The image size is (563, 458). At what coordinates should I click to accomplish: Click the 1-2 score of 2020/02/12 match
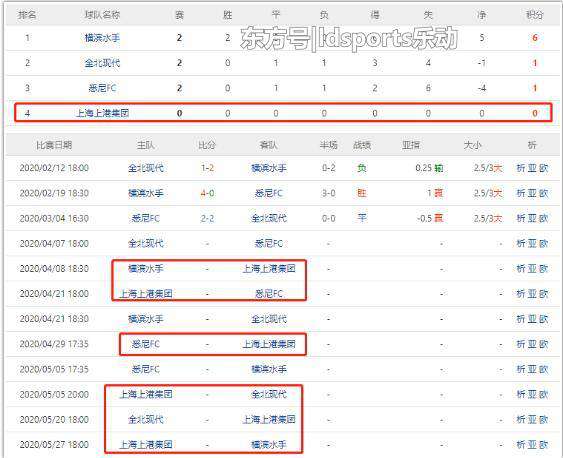[208, 168]
